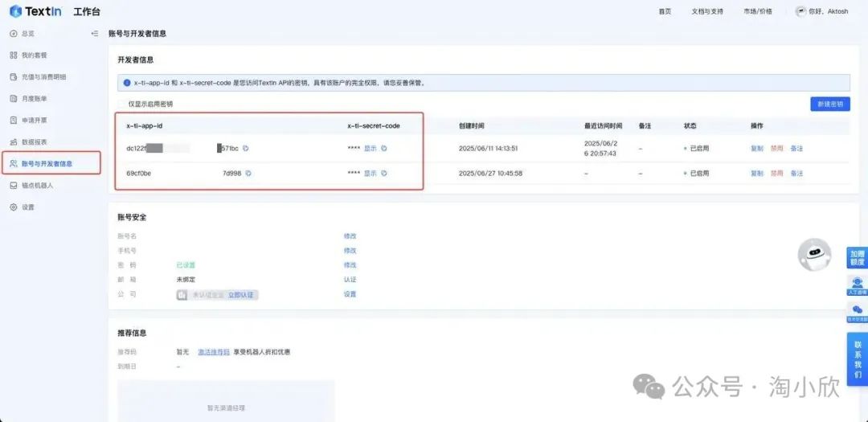Open the 首页 top navigation item

[665, 11]
